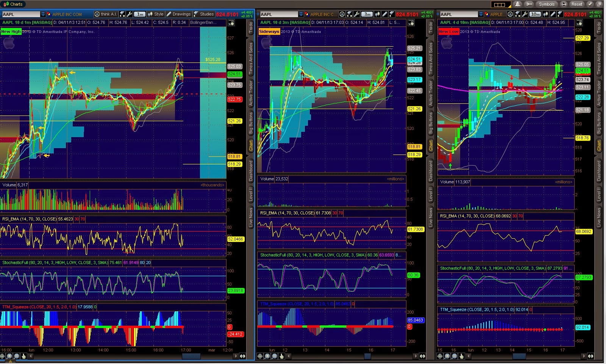Toggle the pan hand tool below 10m chart
606x364 pixels.
pos(461,356)
